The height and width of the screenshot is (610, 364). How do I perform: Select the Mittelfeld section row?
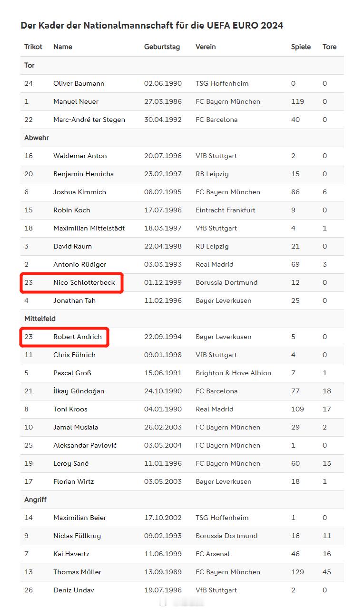(182, 319)
